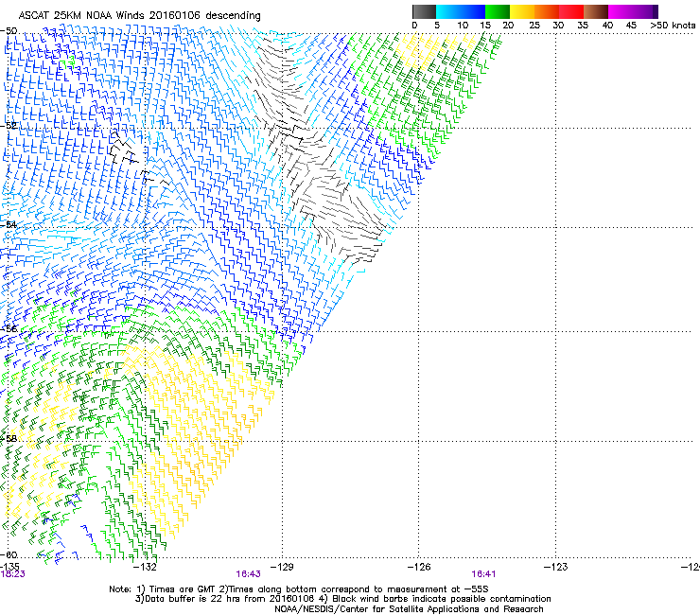Viewport: 700px width, 615px height.
Task: Click the purple time stamp '16:41'
Action: pos(483,574)
